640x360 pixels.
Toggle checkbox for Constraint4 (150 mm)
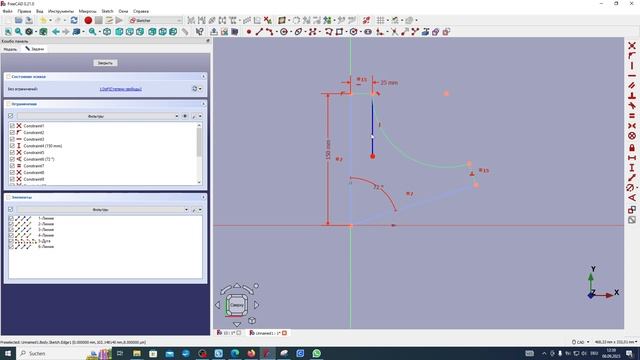point(12,146)
